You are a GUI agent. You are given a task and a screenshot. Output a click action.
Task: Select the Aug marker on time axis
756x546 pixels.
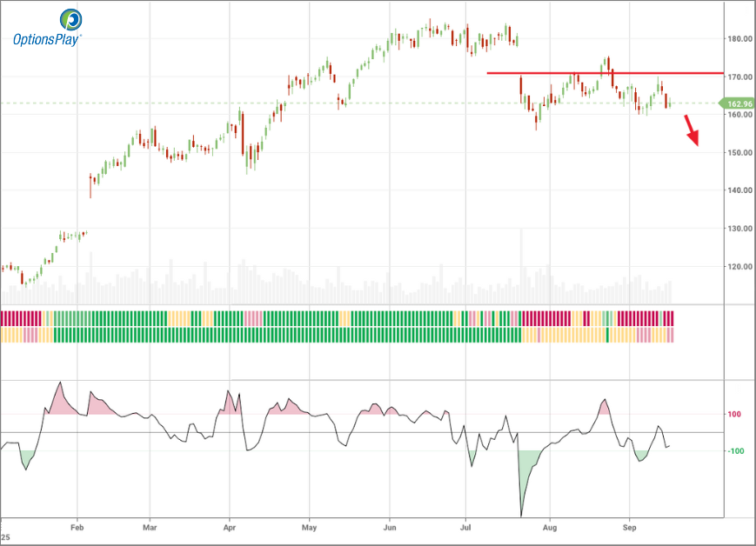pos(549,527)
